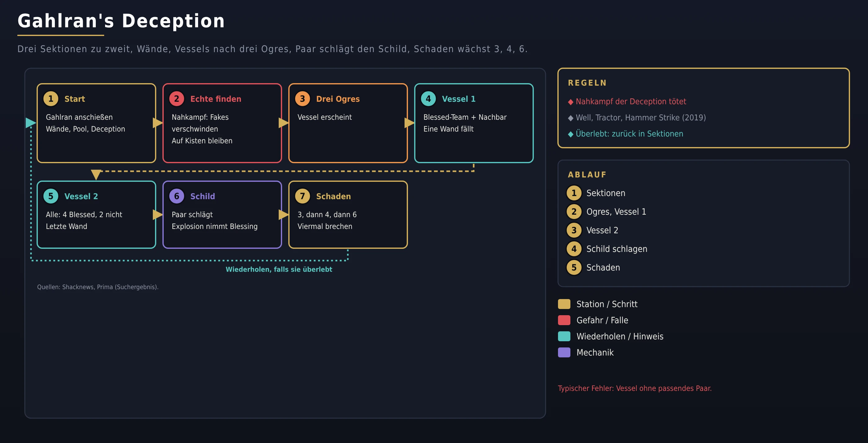The image size is (868, 443).
Task: Click the yellow Station / Schritt legend swatch
Action: pos(564,304)
